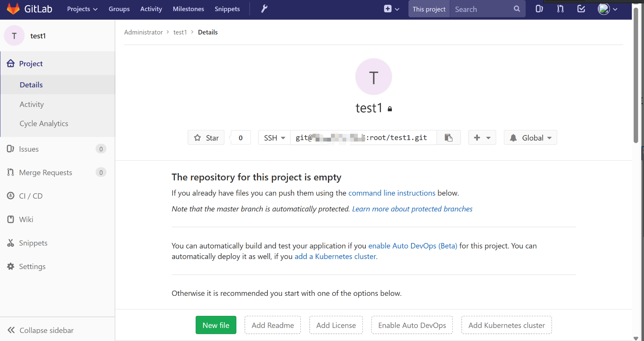This screenshot has height=341, width=644.
Task: Click the GitLab fox logo
Action: click(x=13, y=9)
